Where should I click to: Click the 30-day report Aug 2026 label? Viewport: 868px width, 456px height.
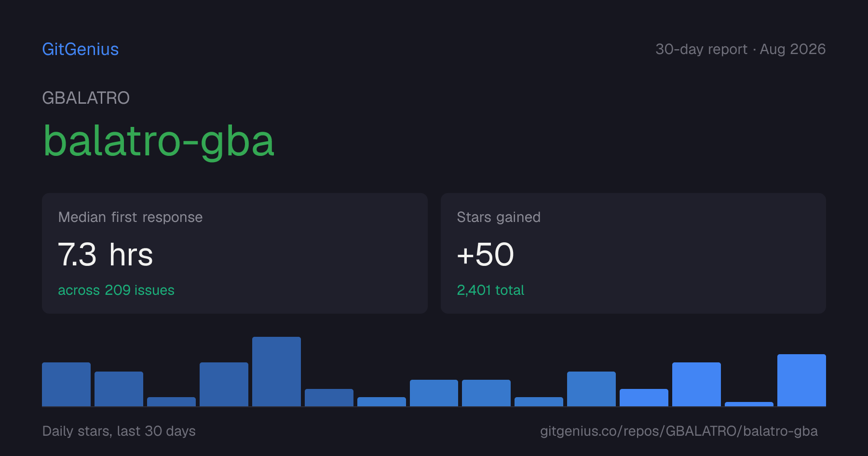point(740,49)
